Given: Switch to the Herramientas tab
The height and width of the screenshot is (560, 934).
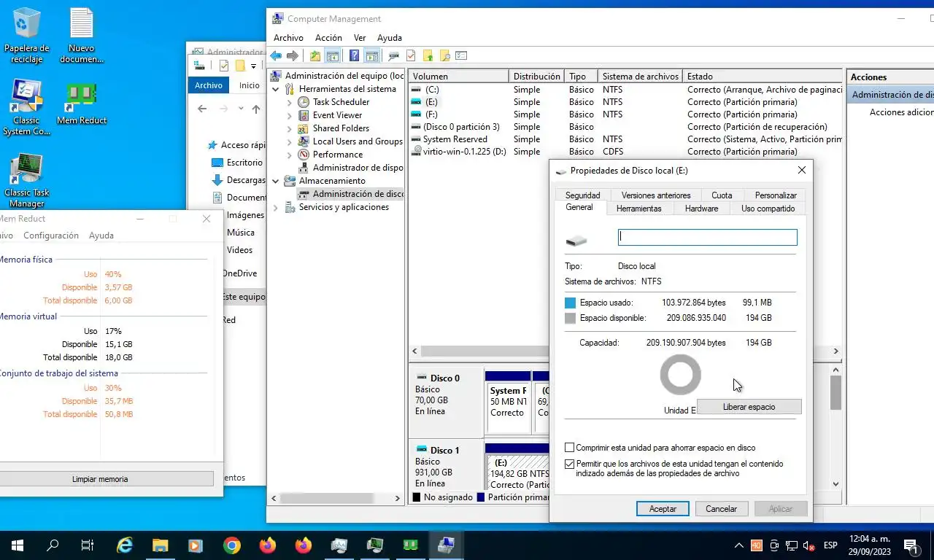Looking at the screenshot, I should click(638, 209).
